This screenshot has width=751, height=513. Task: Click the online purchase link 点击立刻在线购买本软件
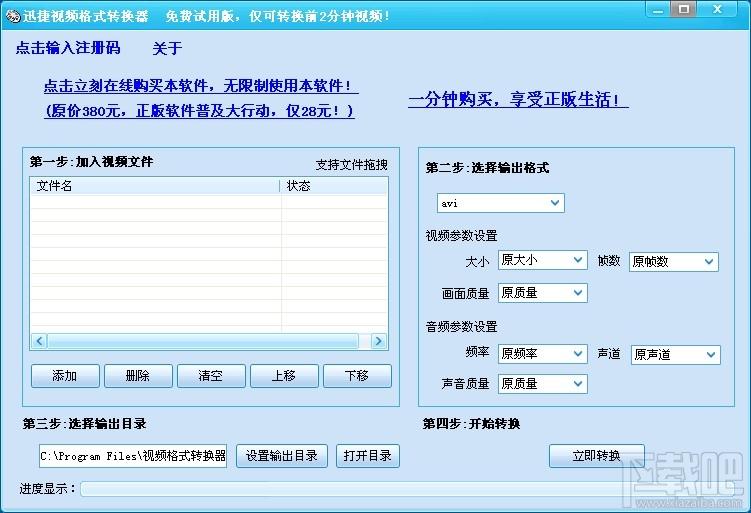click(200, 86)
